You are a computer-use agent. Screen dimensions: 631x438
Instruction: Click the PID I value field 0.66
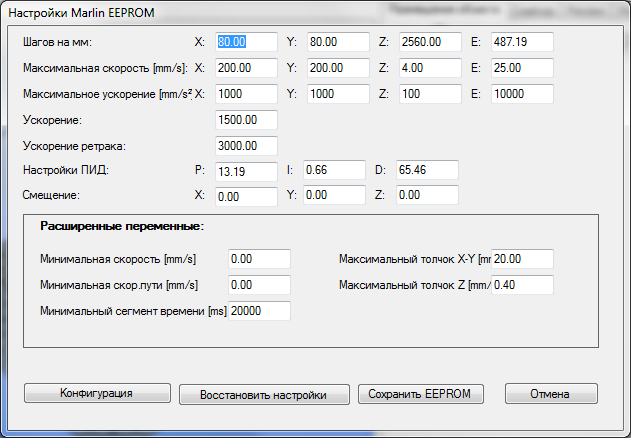click(x=336, y=171)
